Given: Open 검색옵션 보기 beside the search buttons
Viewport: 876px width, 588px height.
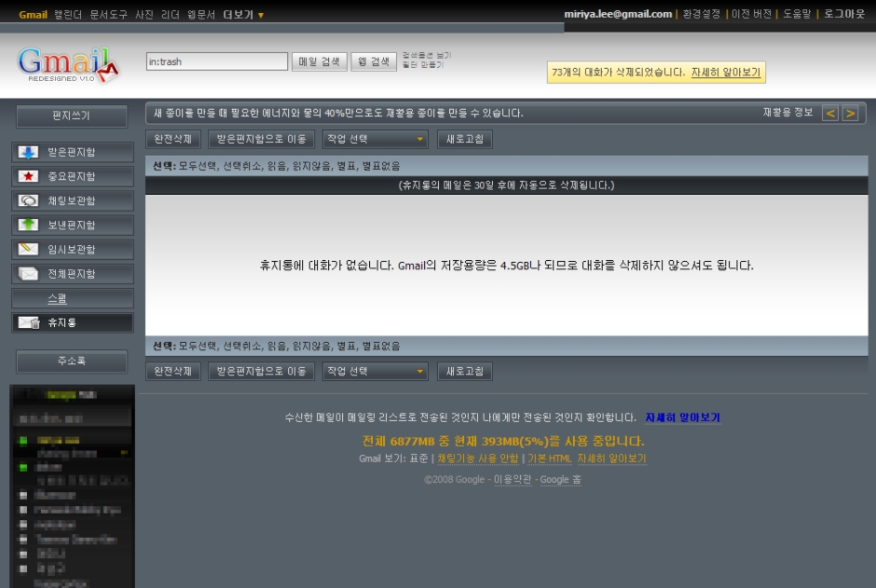Looking at the screenshot, I should point(426,55).
